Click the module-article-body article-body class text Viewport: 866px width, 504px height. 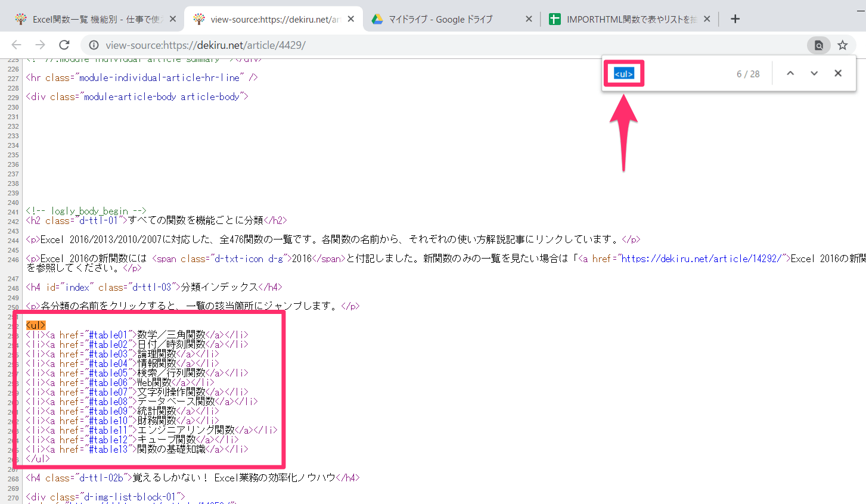tap(162, 97)
